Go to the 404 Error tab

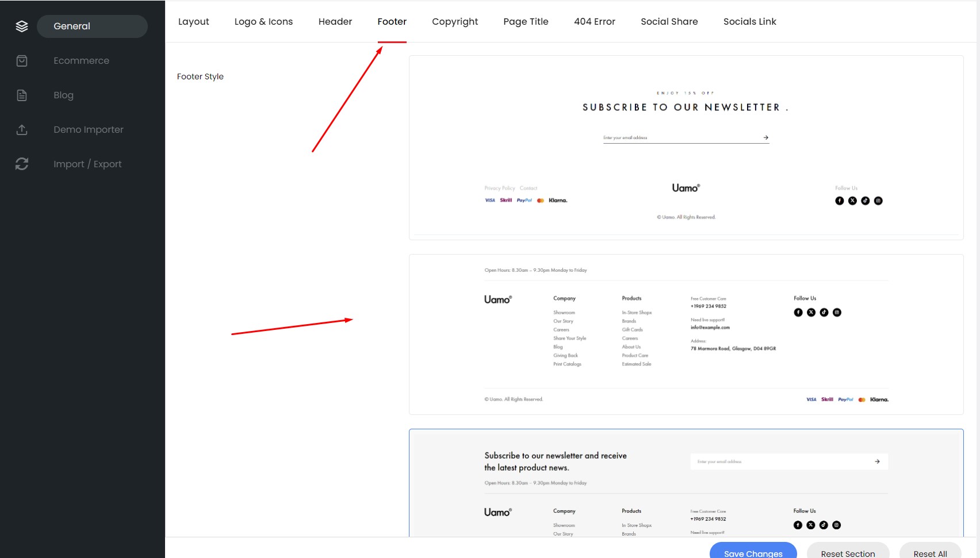click(595, 22)
